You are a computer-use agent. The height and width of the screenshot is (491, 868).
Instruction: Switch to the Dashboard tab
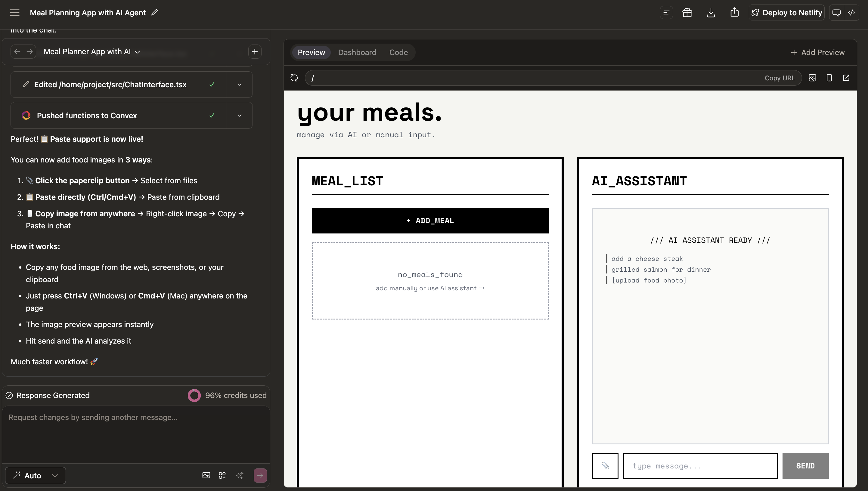point(357,52)
